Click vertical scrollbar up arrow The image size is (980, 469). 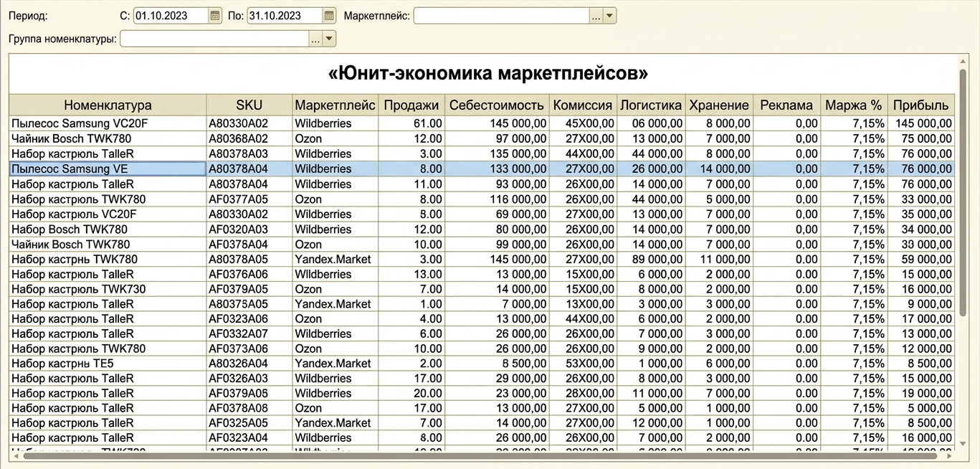[964, 59]
